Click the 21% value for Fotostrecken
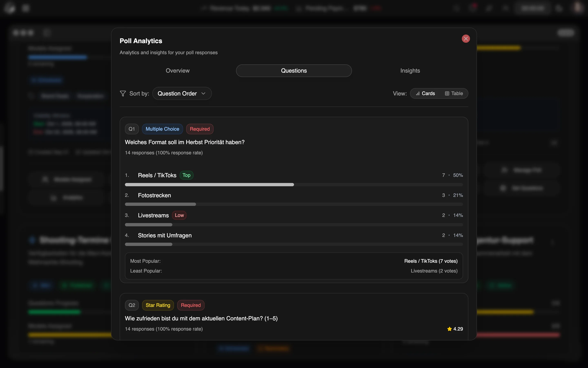 tap(458, 195)
